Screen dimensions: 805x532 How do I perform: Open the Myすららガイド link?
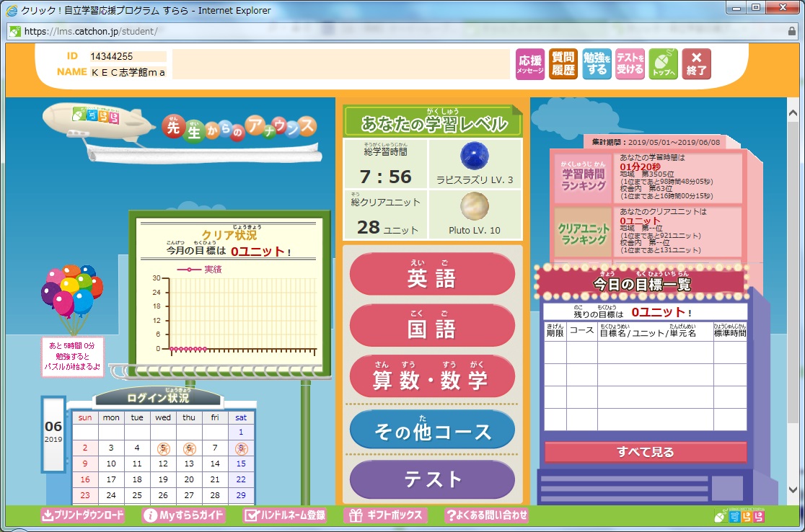(184, 515)
